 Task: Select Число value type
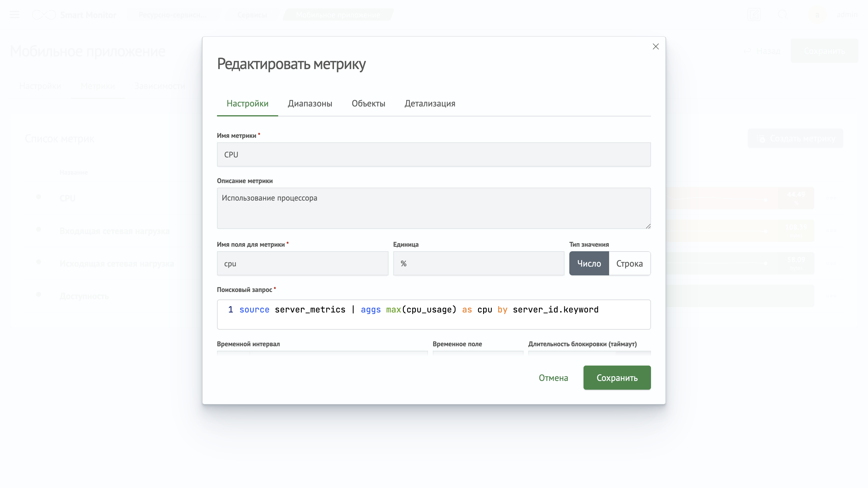(589, 263)
